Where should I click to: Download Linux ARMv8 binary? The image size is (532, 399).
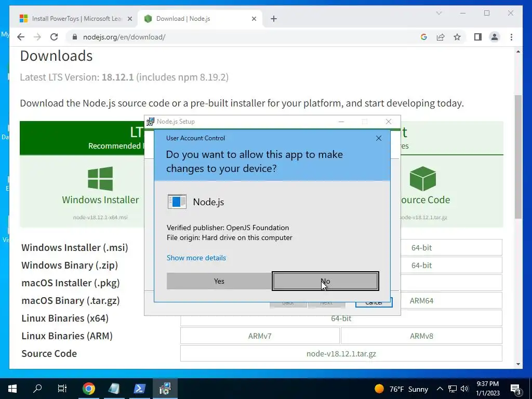pyautogui.click(x=421, y=336)
